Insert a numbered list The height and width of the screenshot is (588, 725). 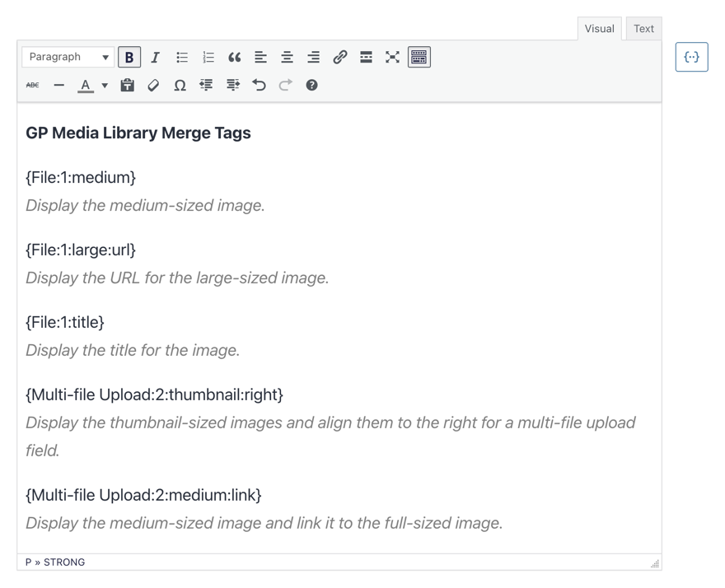tap(208, 57)
